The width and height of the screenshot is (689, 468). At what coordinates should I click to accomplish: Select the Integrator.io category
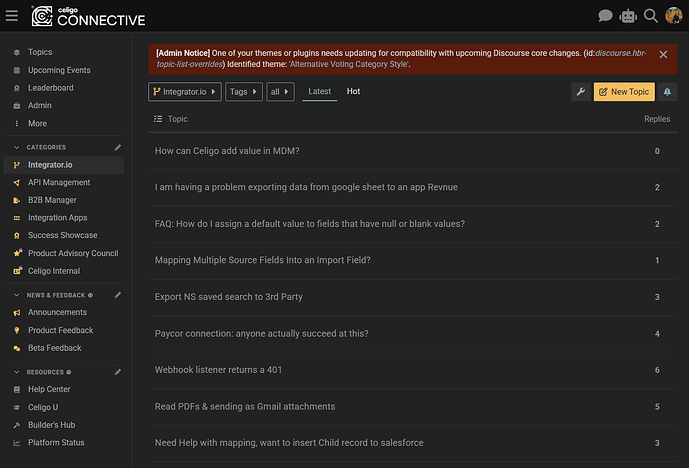tap(64, 165)
